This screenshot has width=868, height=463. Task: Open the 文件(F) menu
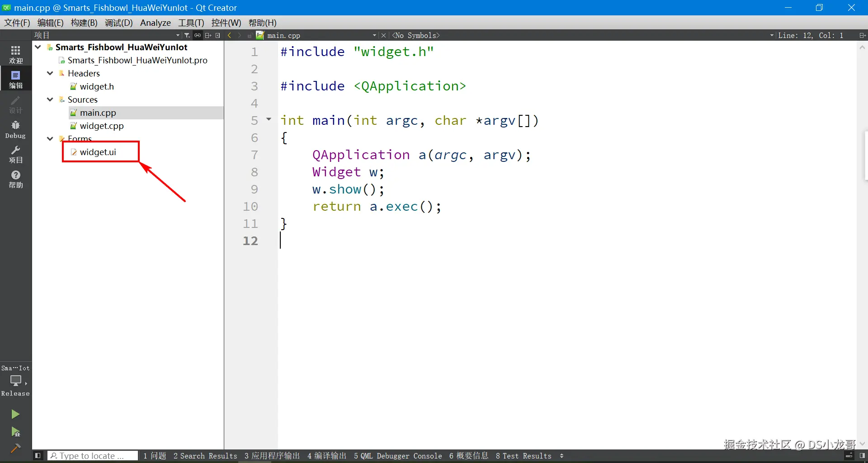pyautogui.click(x=17, y=23)
